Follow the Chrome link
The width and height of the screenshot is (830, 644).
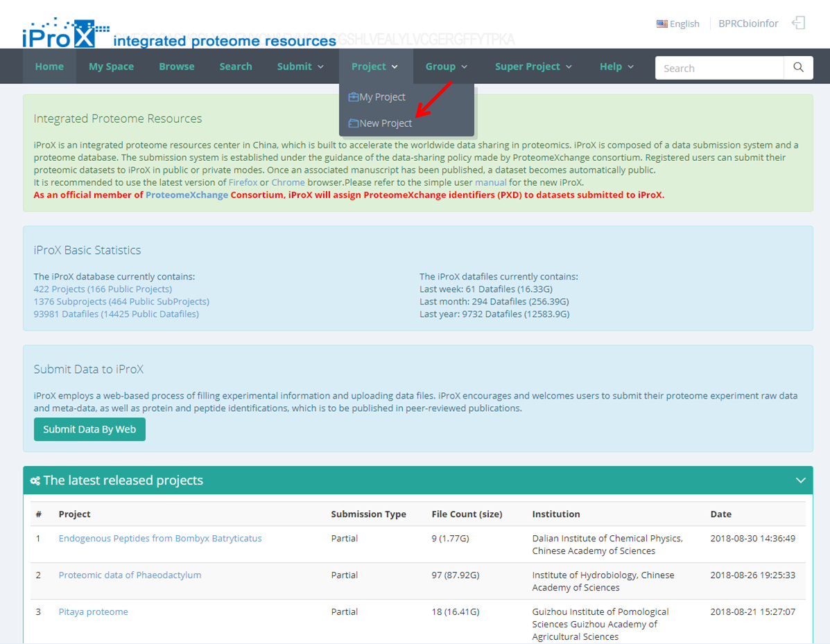pos(288,182)
